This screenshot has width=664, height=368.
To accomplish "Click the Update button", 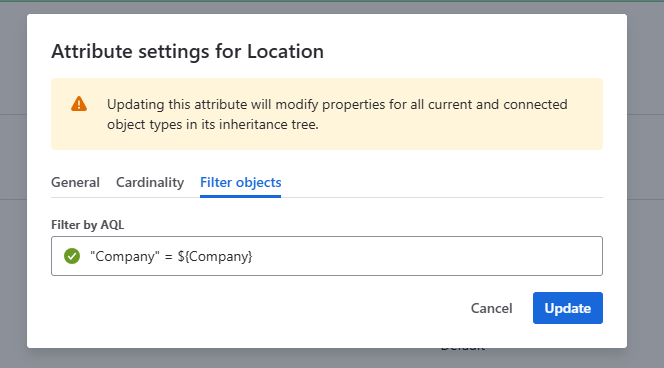I will [567, 308].
